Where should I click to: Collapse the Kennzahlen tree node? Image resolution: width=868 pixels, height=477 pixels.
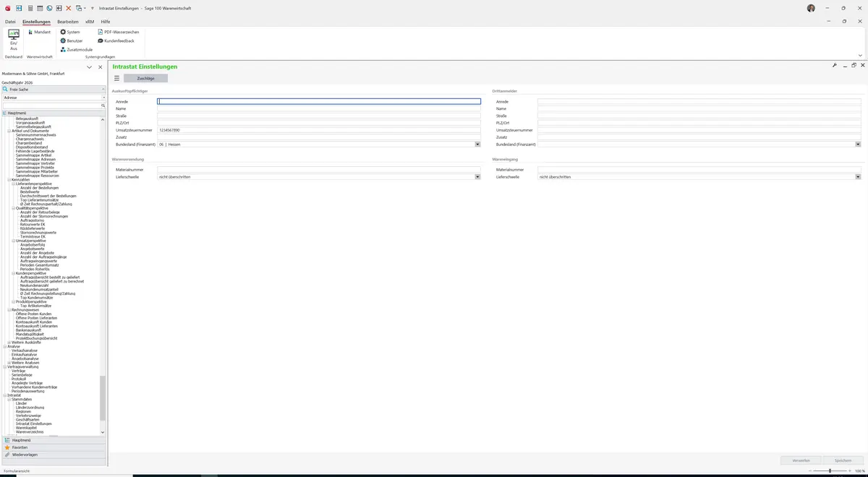pos(9,179)
